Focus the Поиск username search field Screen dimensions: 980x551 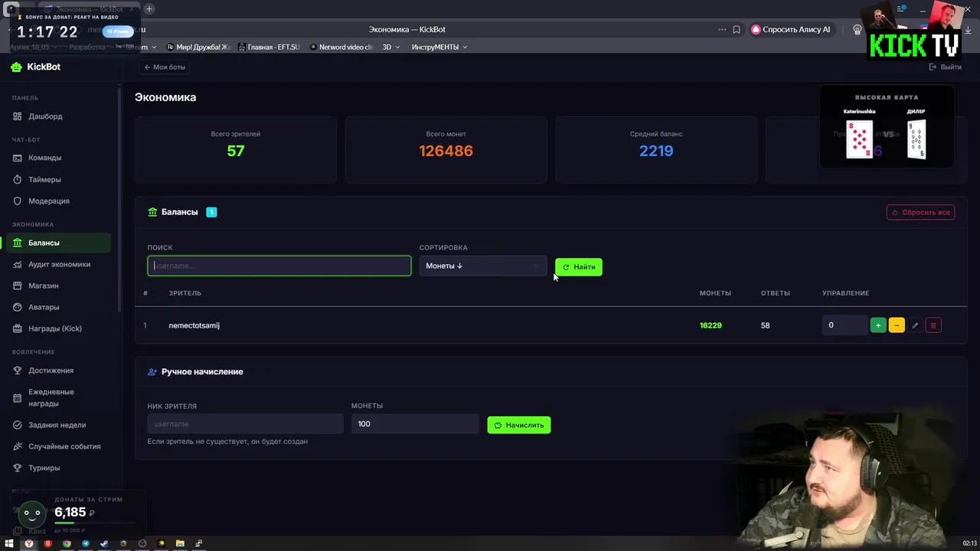pos(279,266)
